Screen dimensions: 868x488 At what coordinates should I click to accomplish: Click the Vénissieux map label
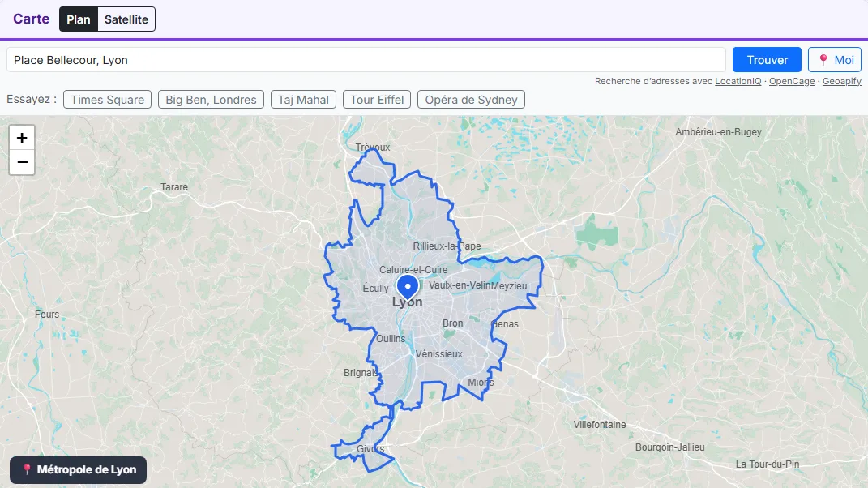[x=439, y=354]
